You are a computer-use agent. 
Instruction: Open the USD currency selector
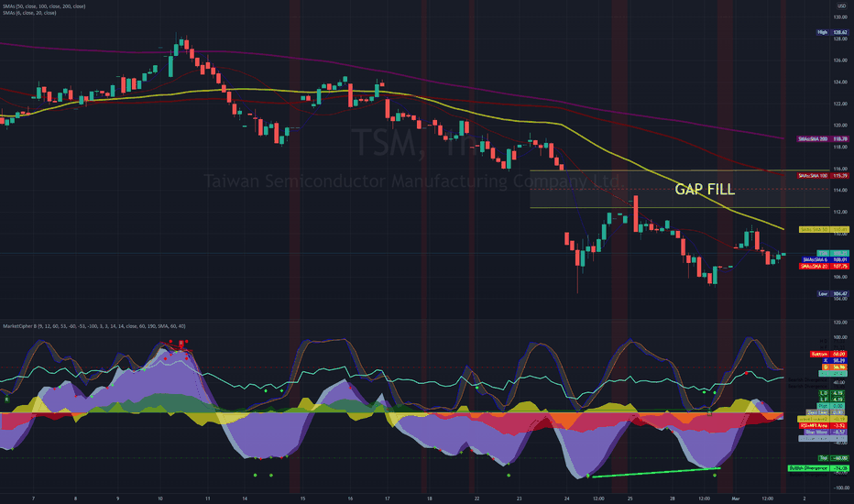841,6
